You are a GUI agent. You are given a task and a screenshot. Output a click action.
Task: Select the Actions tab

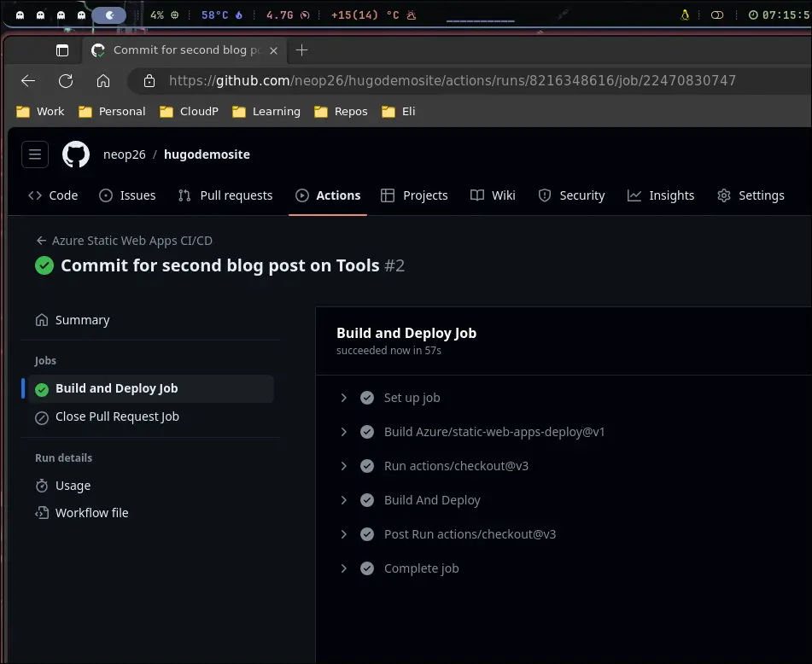pyautogui.click(x=328, y=195)
